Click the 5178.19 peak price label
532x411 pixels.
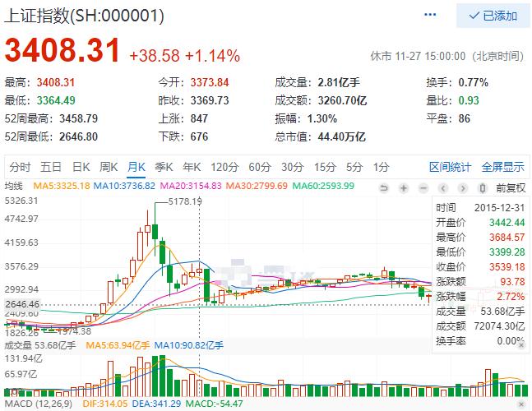click(x=185, y=201)
